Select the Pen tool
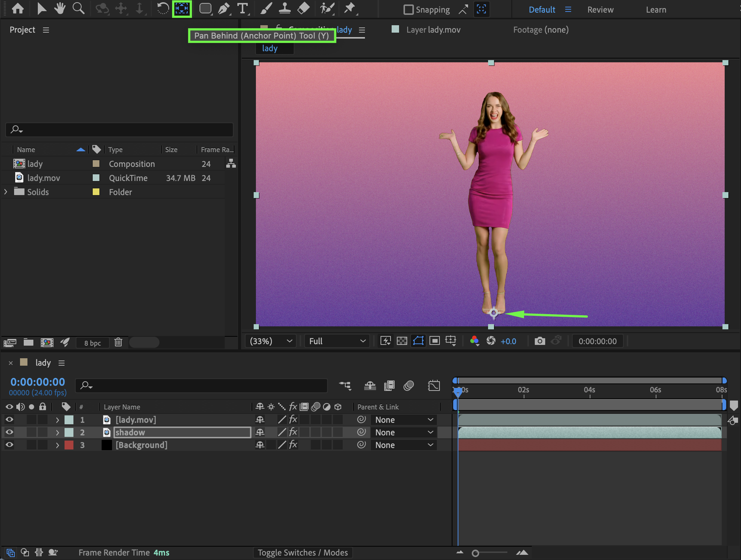Viewport: 741px width, 560px height. coord(224,9)
